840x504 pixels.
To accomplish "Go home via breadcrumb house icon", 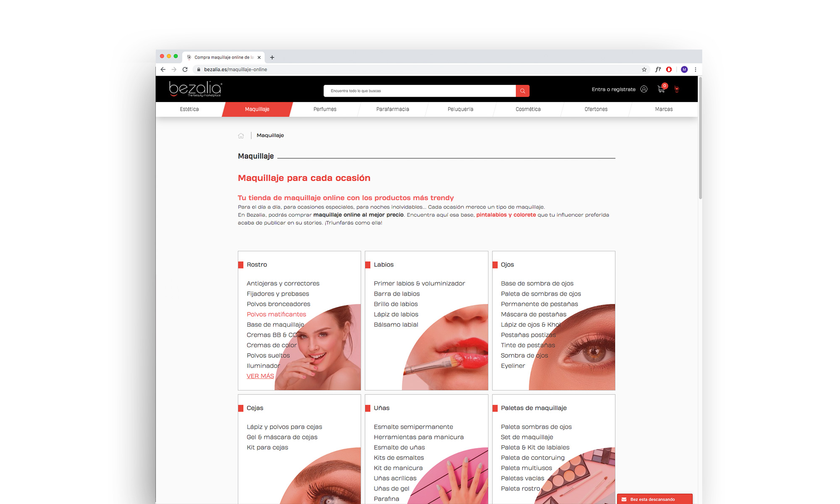I will [241, 136].
